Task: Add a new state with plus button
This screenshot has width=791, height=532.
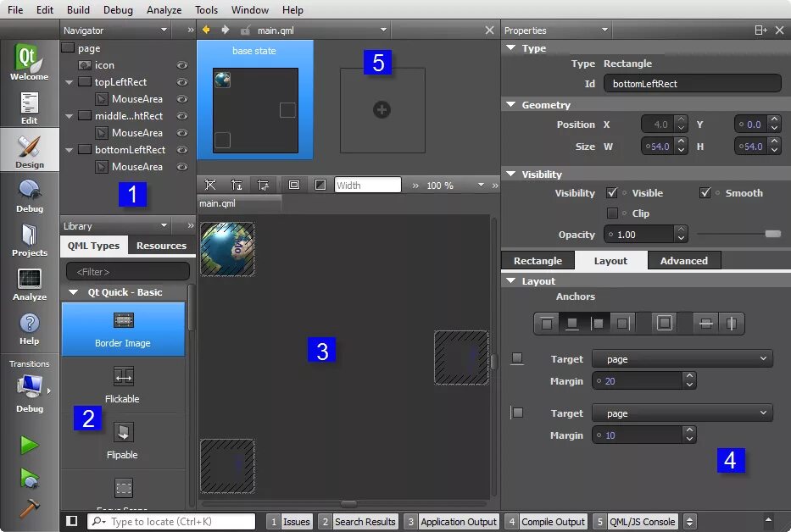Action: click(382, 109)
